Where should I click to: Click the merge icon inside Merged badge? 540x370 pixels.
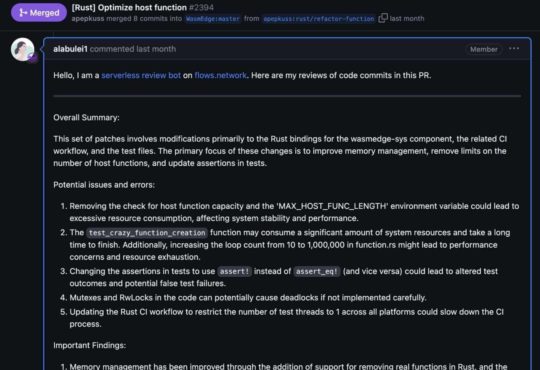tap(23, 13)
